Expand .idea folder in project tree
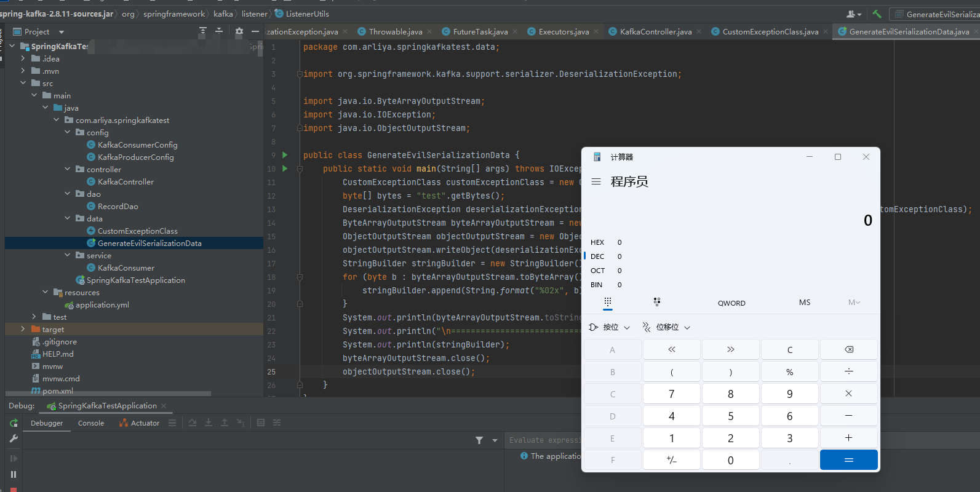The width and height of the screenshot is (980, 492). [23, 58]
